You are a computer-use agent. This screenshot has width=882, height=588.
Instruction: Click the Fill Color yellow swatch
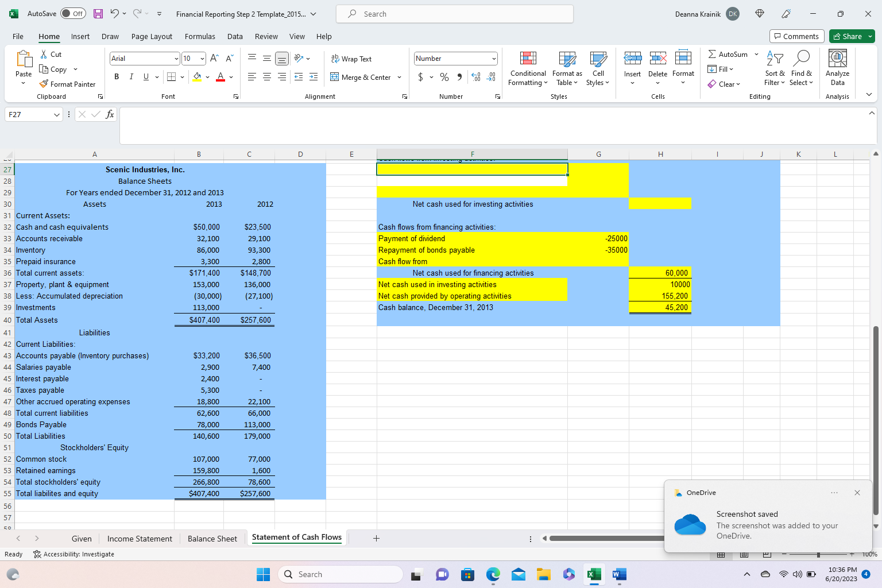pos(198,77)
